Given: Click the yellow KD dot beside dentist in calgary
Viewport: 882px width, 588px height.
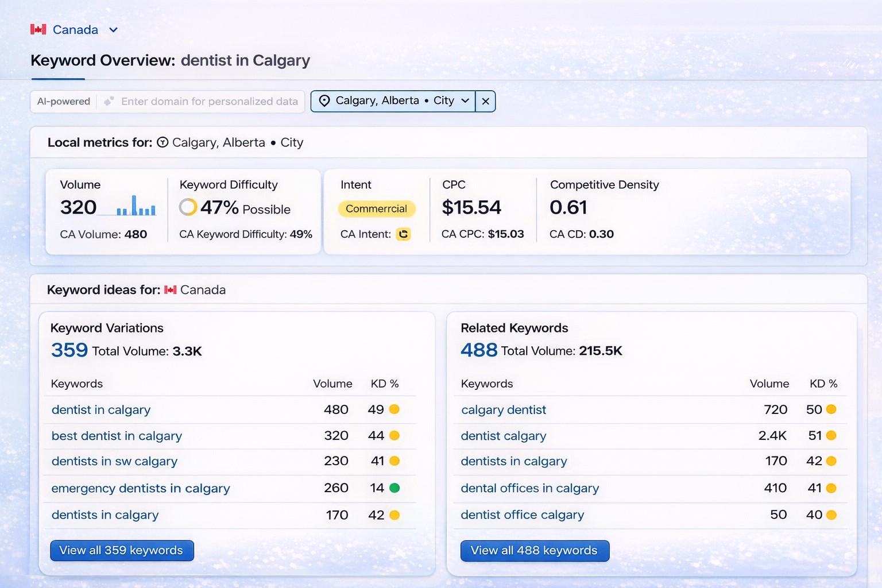Looking at the screenshot, I should point(393,409).
